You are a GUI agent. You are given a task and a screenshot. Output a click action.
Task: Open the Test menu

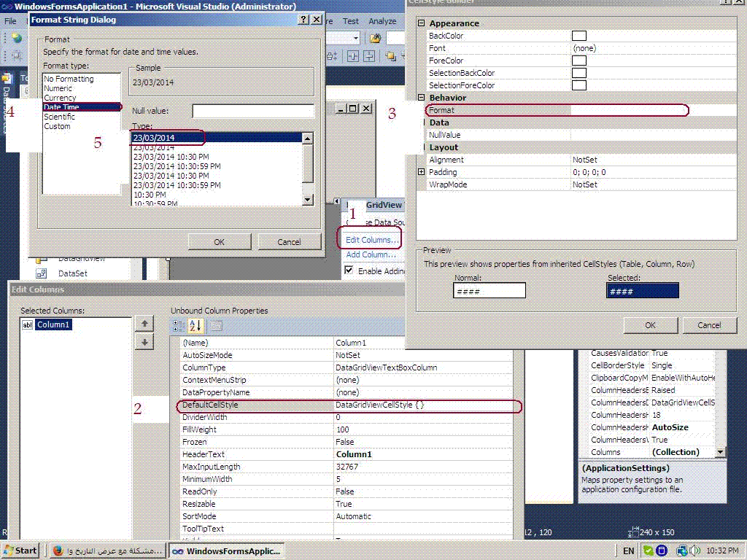click(350, 21)
